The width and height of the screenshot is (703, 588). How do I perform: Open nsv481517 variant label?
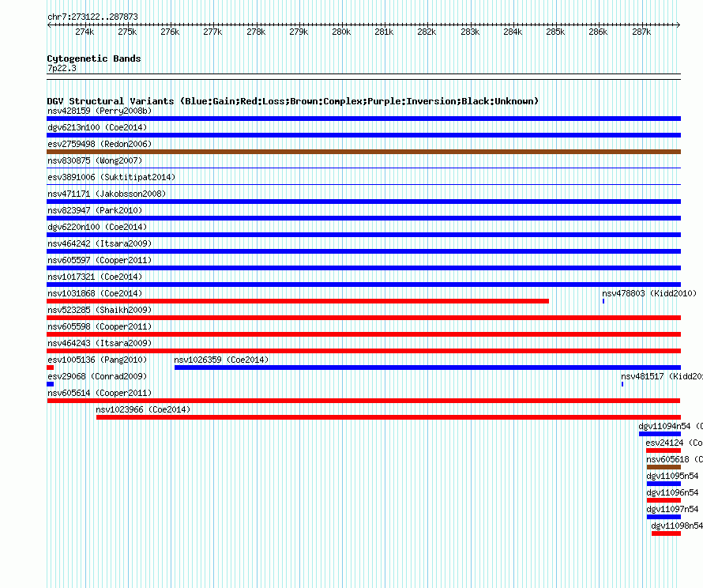click(x=662, y=376)
